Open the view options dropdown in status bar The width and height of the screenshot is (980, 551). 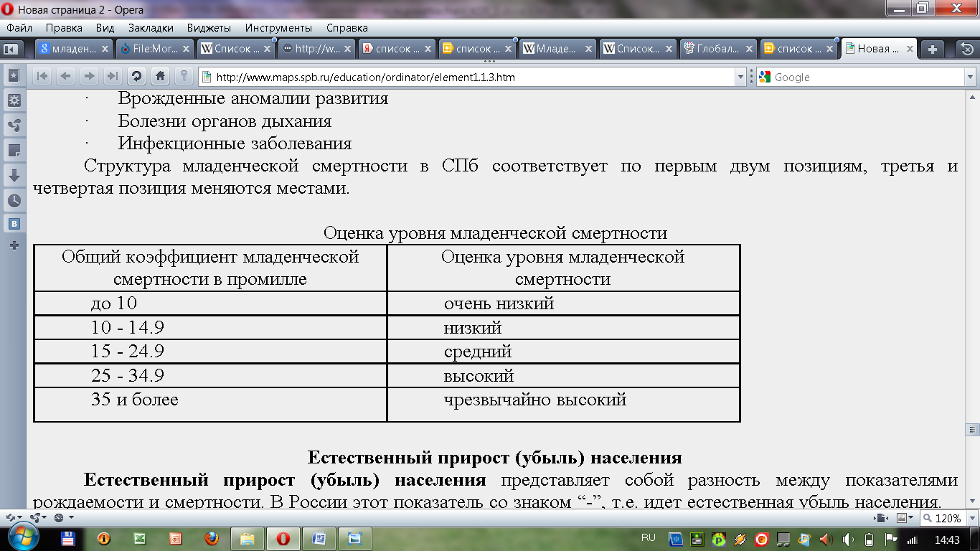pos(905,518)
